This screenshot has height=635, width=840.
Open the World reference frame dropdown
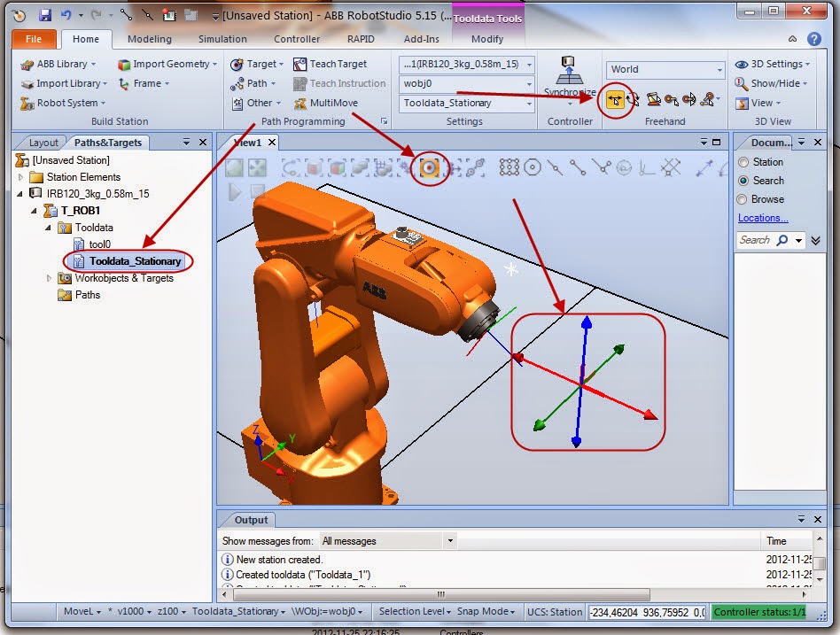719,69
